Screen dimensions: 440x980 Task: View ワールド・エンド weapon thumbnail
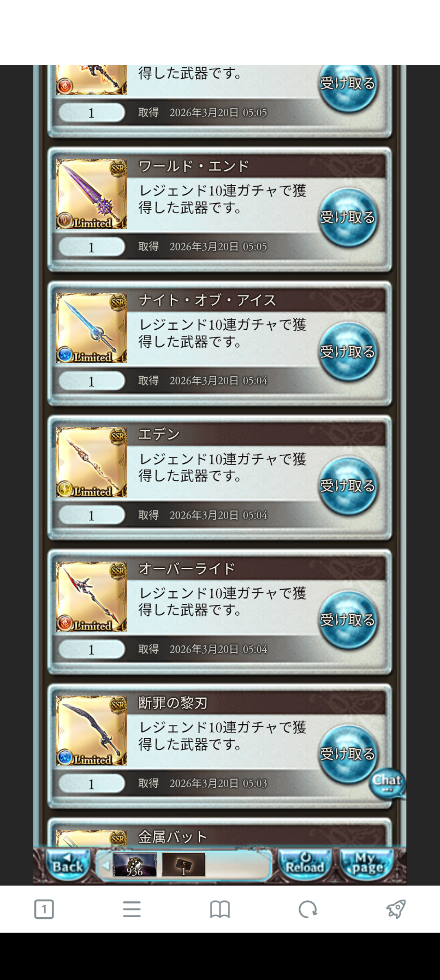pyautogui.click(x=92, y=194)
